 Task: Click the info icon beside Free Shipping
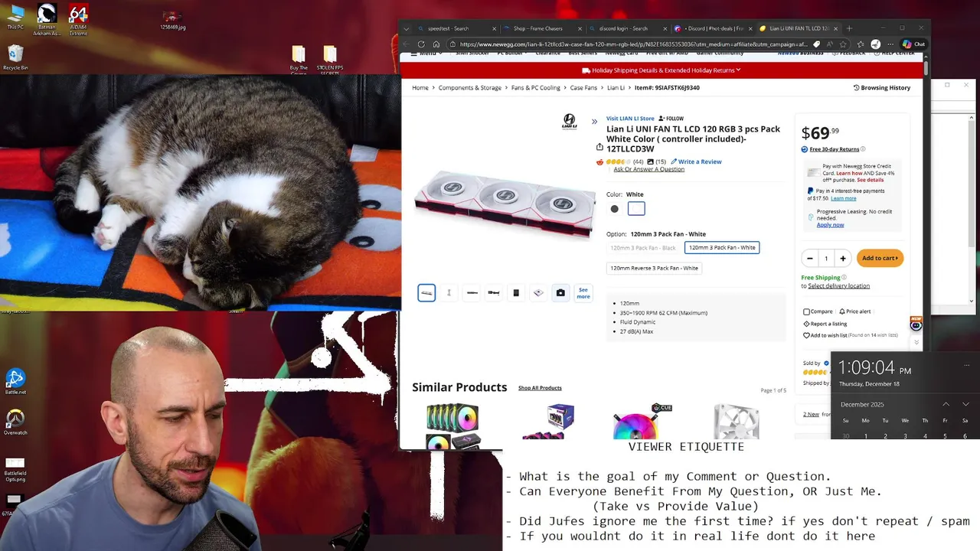coord(844,277)
